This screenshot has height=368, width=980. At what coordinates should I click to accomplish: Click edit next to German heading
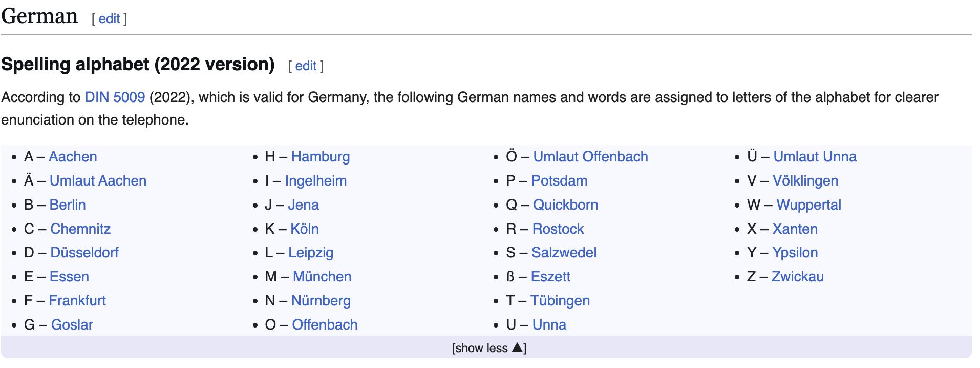pos(109,19)
